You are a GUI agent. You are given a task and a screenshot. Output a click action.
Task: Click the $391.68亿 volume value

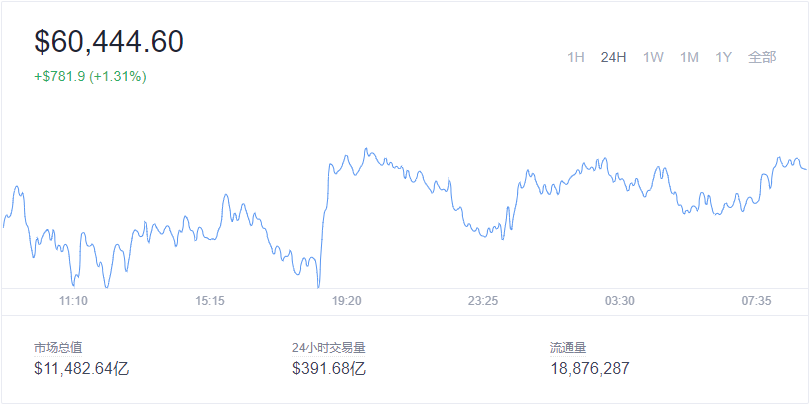329,368
